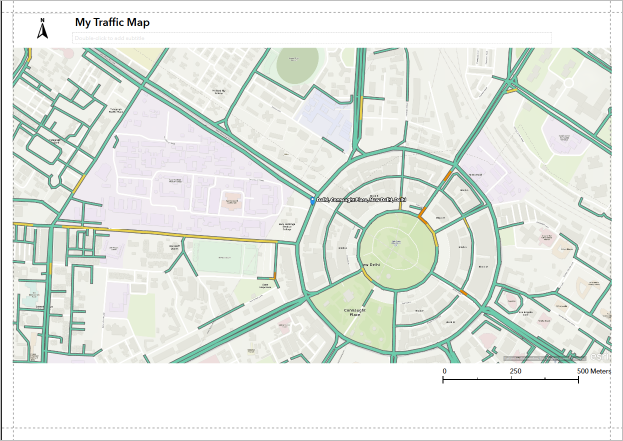Click the "250" scale bar label

tap(514, 371)
